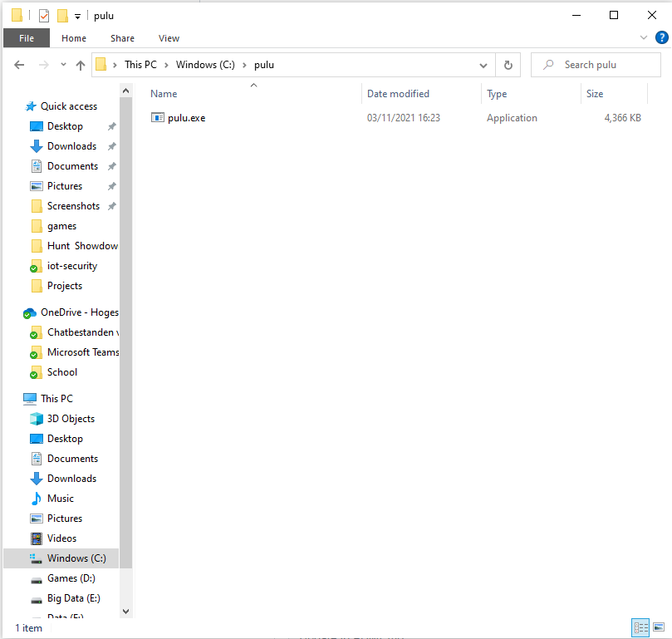672x639 pixels.
Task: Open pinned Documents under Quick access
Action: click(x=72, y=166)
